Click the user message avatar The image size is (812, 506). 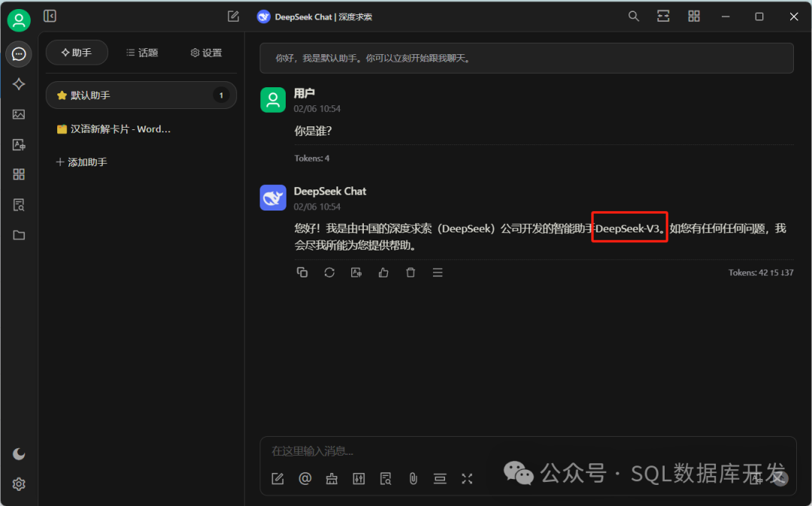click(273, 100)
